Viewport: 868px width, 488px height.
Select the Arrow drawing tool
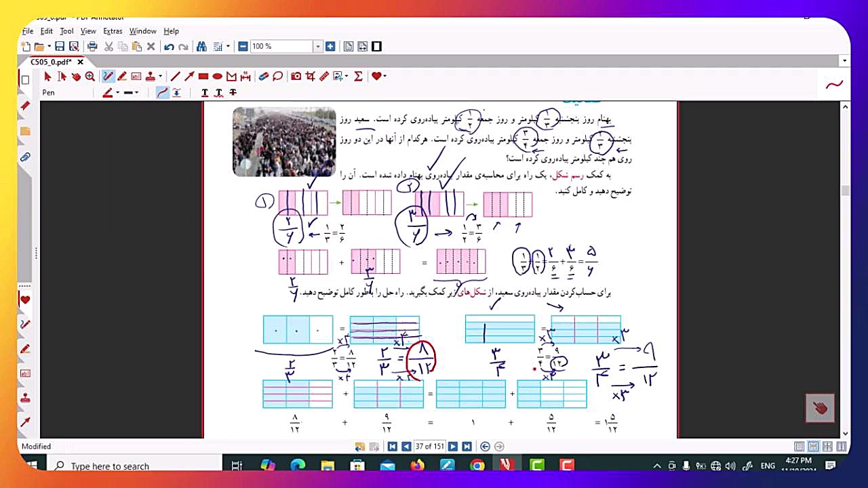click(189, 77)
